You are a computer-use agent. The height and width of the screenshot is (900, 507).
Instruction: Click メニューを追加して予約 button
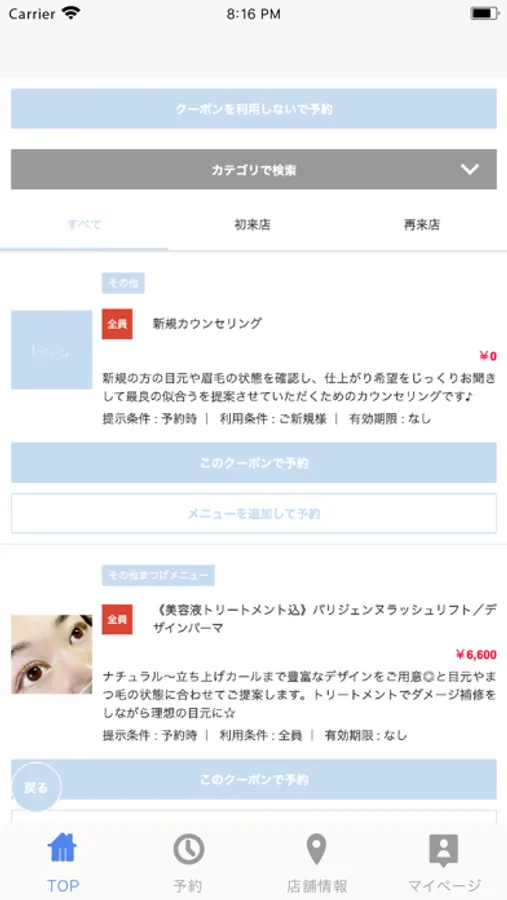[254, 513]
